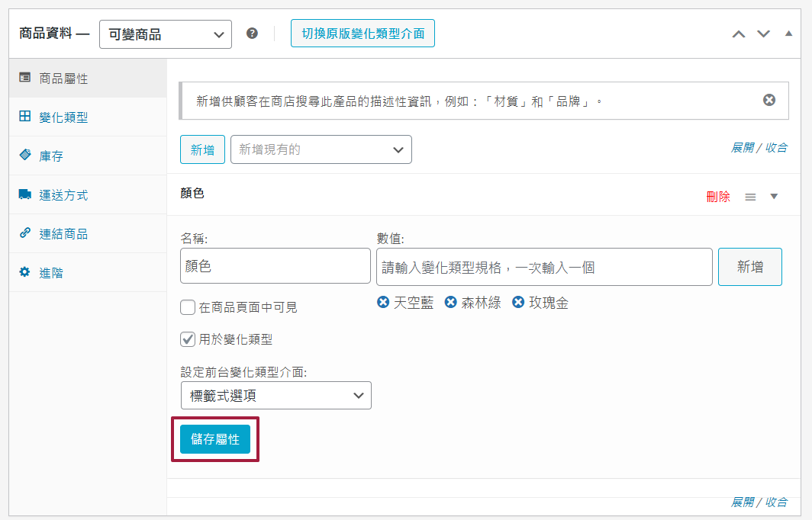Open the 新增現有的 attribute dropdown
Viewport: 812px width, 520px height.
(321, 149)
